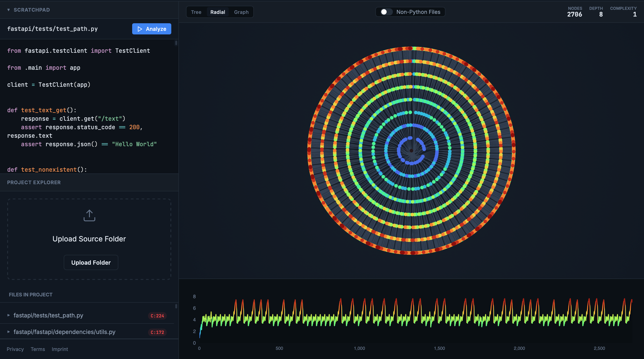Click the Analyze play icon

click(x=140, y=29)
